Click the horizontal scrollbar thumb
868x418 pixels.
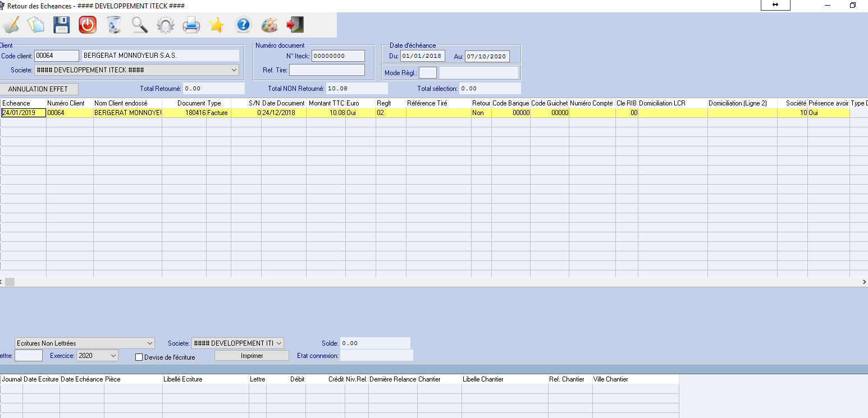point(10,282)
